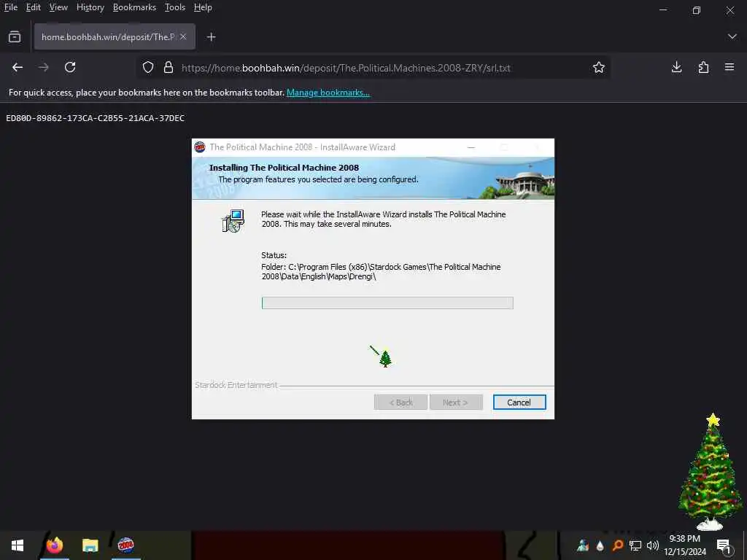Viewport: 747px width, 560px height.
Task: Click the serial key text ED80D-89862
Action: coord(96,118)
